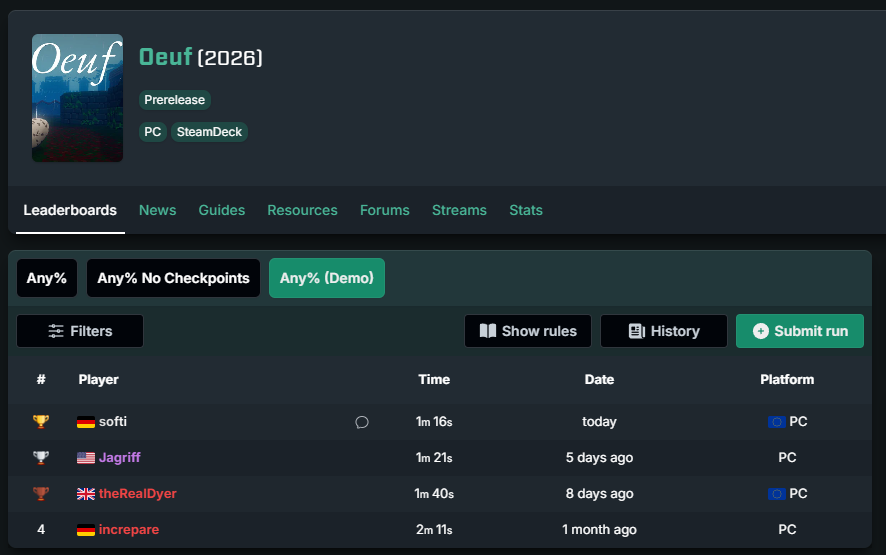Open the Leaderboards tab

click(70, 210)
